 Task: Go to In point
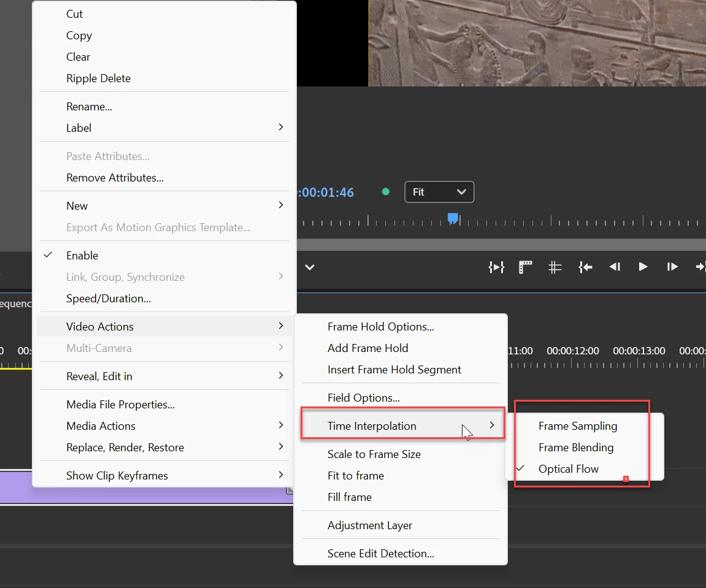[585, 267]
